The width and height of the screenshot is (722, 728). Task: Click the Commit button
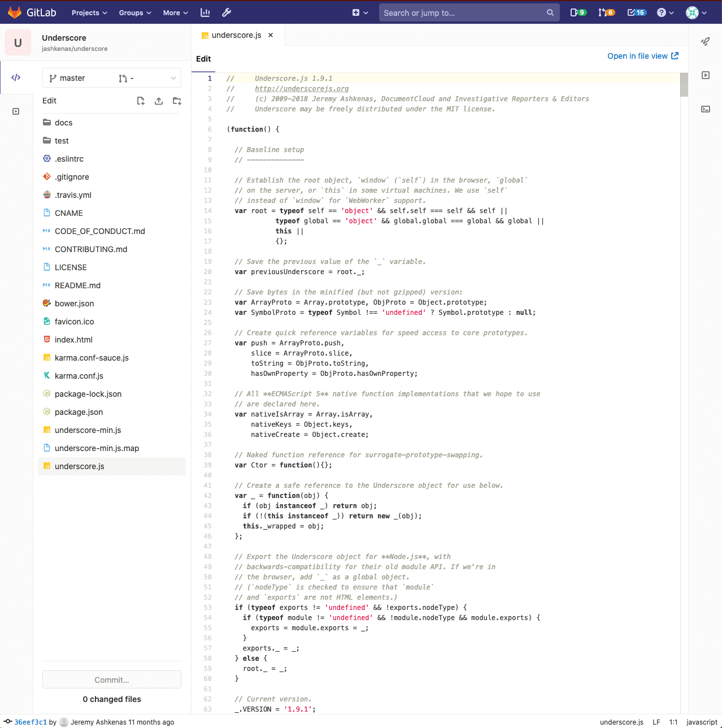click(x=111, y=679)
